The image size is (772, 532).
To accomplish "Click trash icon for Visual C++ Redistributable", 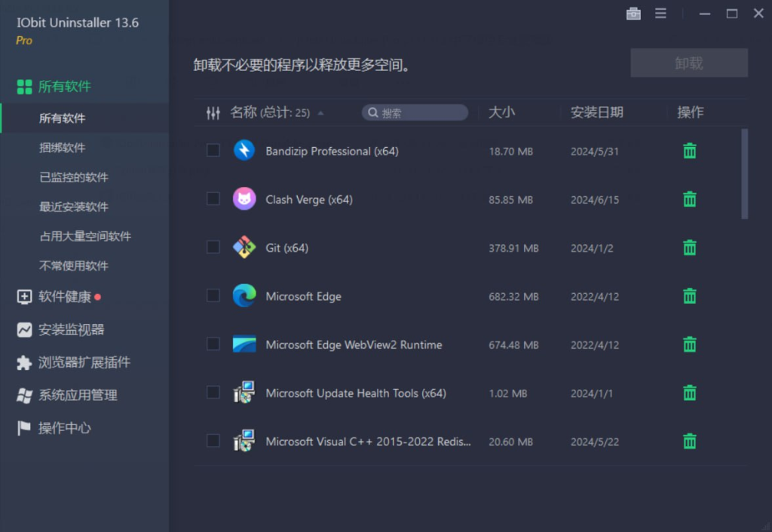I will (x=689, y=441).
